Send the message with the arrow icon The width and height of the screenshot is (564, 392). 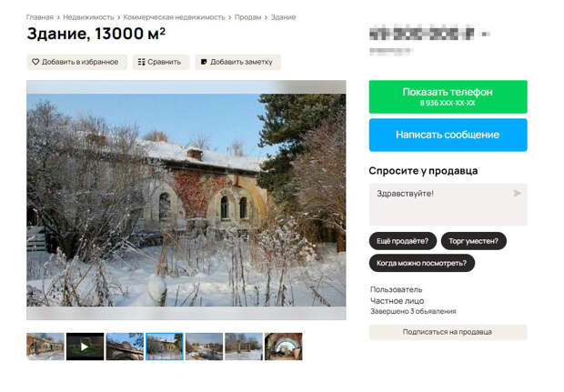517,193
